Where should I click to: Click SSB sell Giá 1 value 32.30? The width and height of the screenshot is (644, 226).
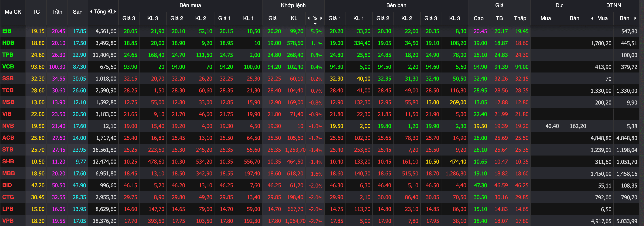click(x=336, y=79)
